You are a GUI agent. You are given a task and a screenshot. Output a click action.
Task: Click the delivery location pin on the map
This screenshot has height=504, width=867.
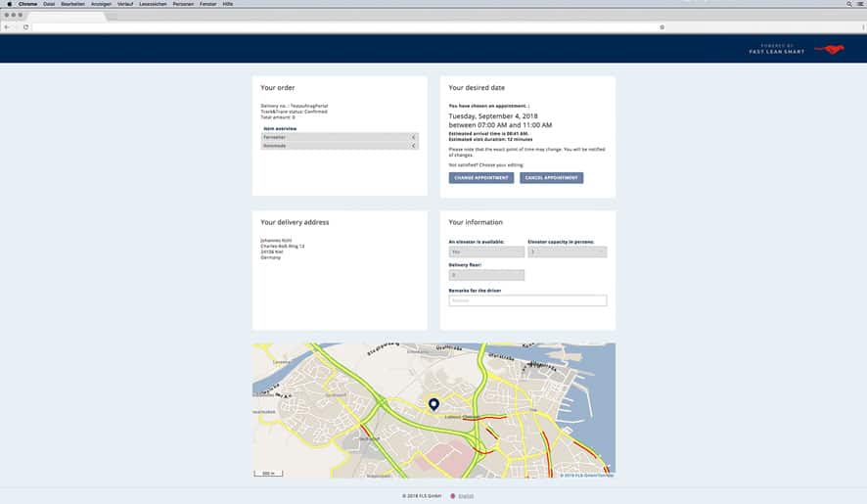[434, 404]
